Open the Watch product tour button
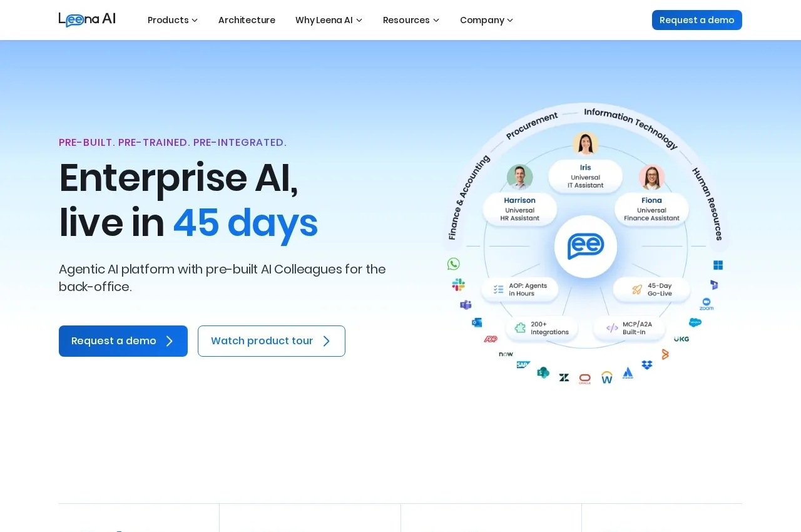The width and height of the screenshot is (801, 532). pos(272,341)
